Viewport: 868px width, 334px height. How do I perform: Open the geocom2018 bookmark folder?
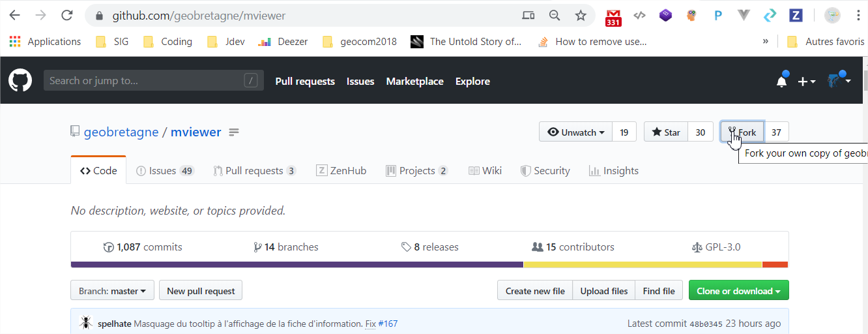tap(360, 42)
